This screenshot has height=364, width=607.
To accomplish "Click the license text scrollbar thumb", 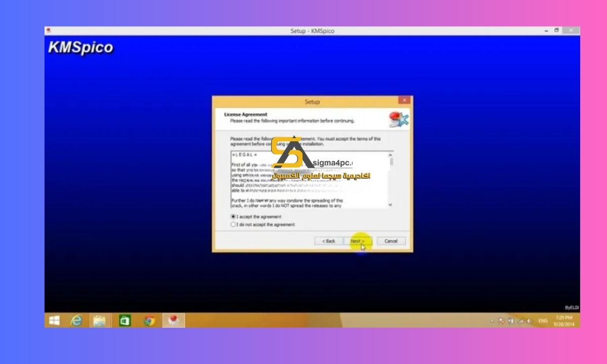I will [391, 162].
